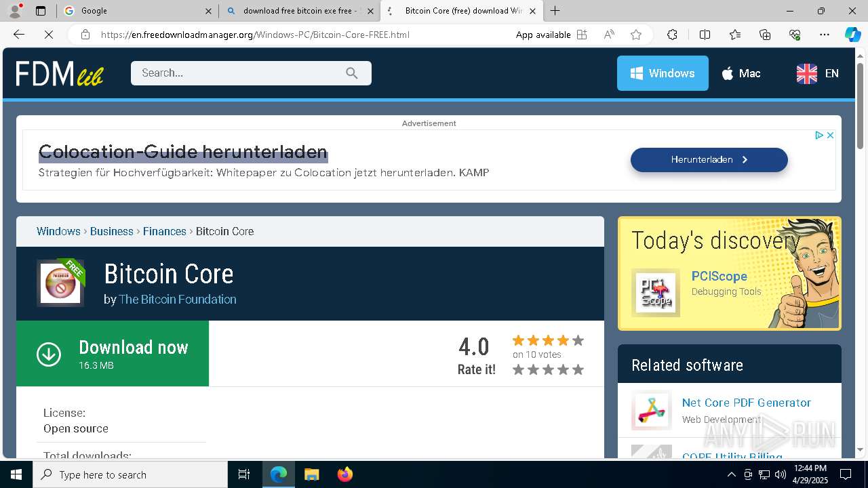The image size is (868, 488).
Task: Open Edge Settings and more menu
Action: 825,35
